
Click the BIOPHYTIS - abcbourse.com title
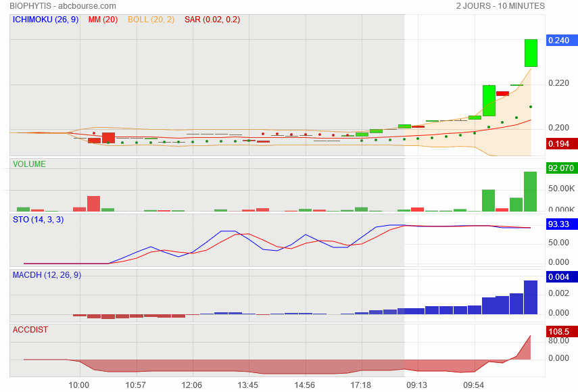click(63, 6)
